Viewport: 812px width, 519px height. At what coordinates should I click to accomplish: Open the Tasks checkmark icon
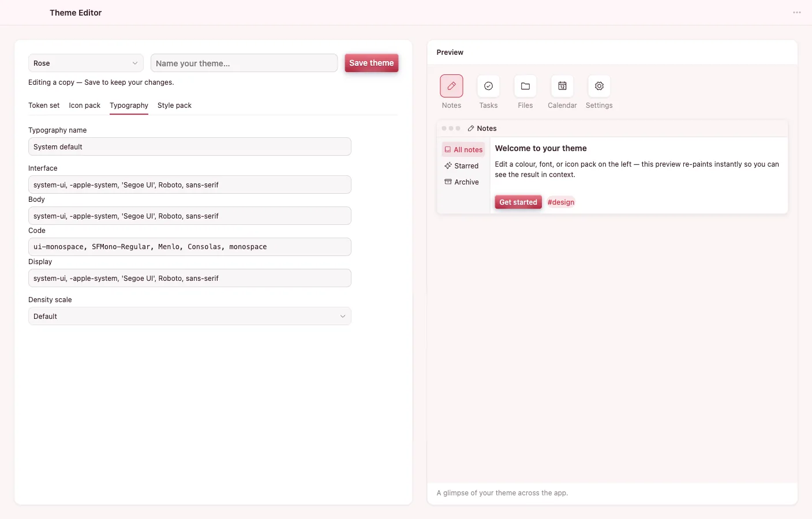(x=488, y=86)
